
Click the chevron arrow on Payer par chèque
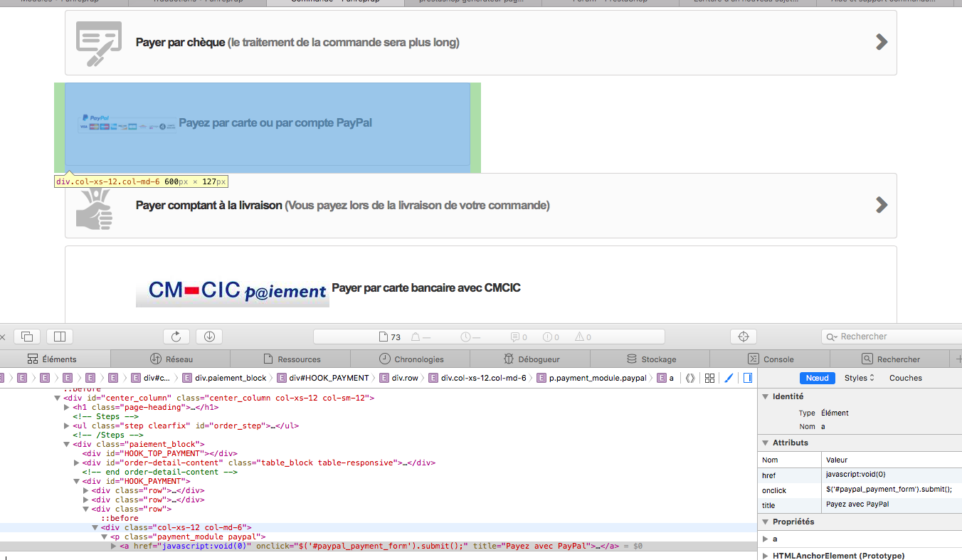coord(882,42)
